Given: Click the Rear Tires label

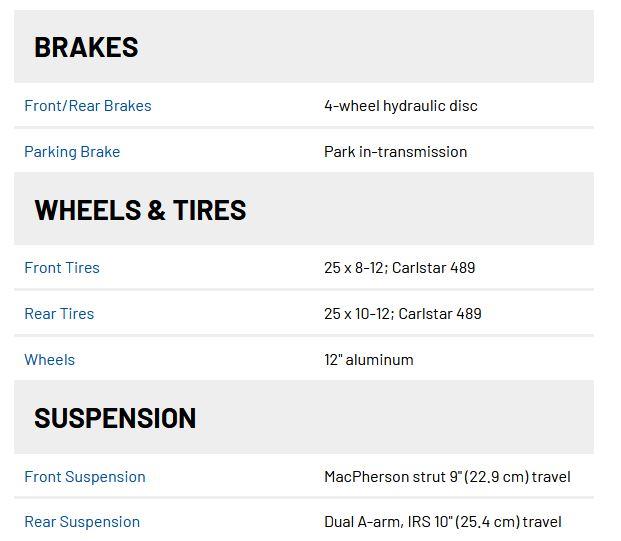Looking at the screenshot, I should 59,314.
